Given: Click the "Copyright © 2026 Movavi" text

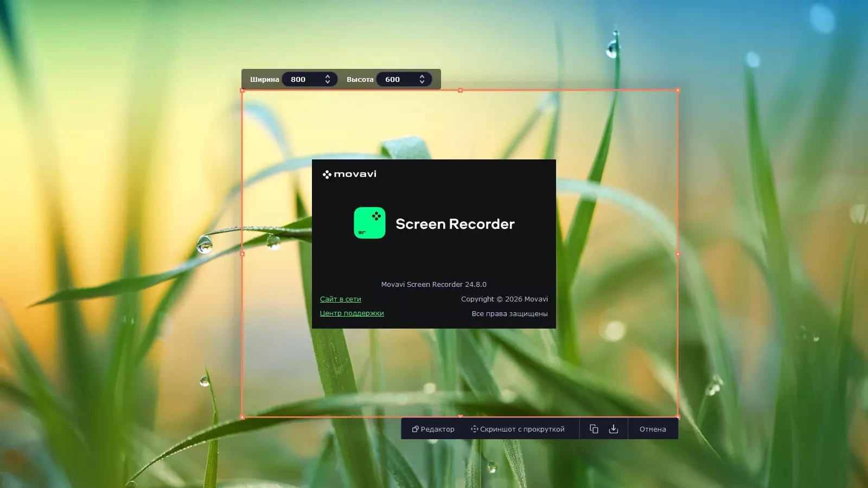Looking at the screenshot, I should (505, 299).
